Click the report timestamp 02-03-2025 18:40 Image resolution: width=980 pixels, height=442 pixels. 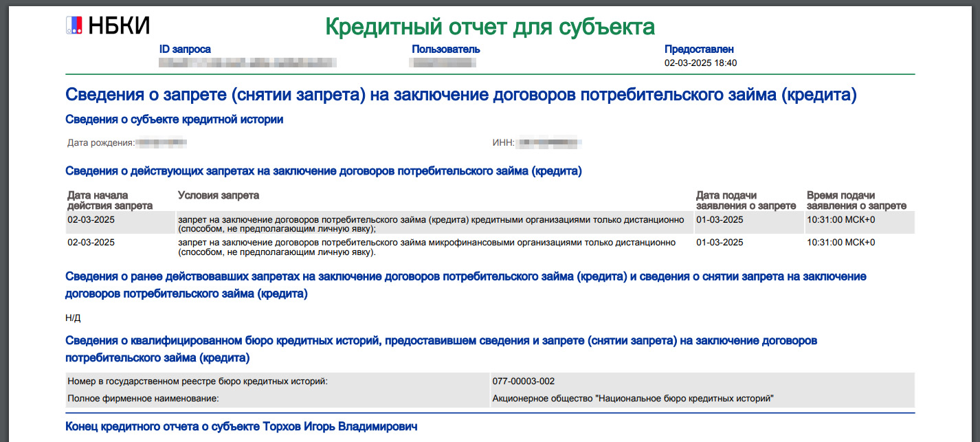tap(700, 63)
